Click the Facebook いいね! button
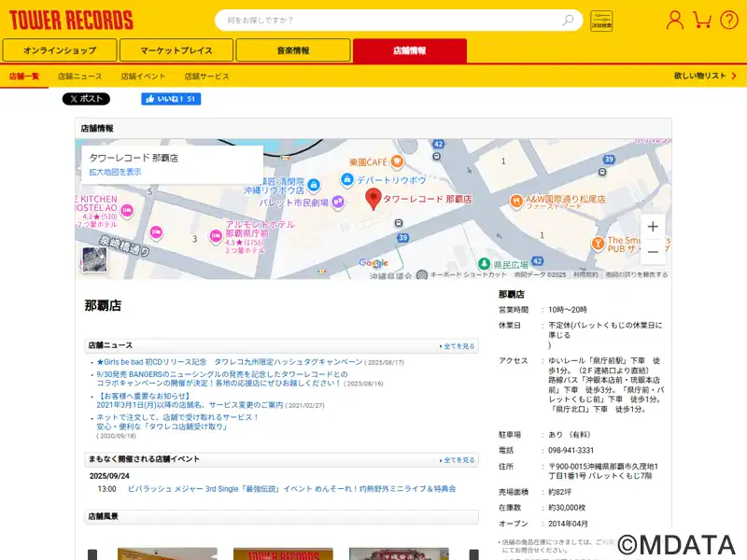This screenshot has width=747, height=560. click(x=171, y=99)
